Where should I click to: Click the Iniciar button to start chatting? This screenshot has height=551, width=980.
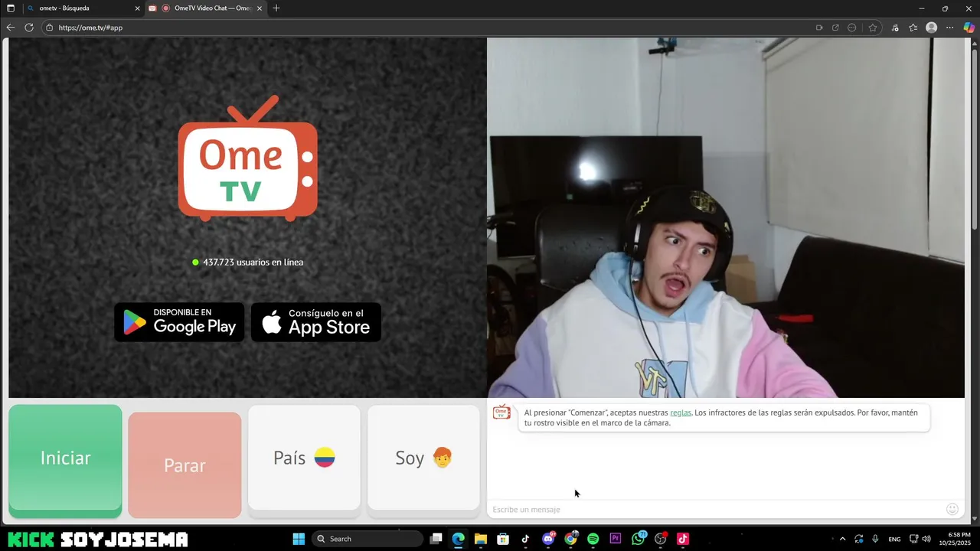[65, 461]
